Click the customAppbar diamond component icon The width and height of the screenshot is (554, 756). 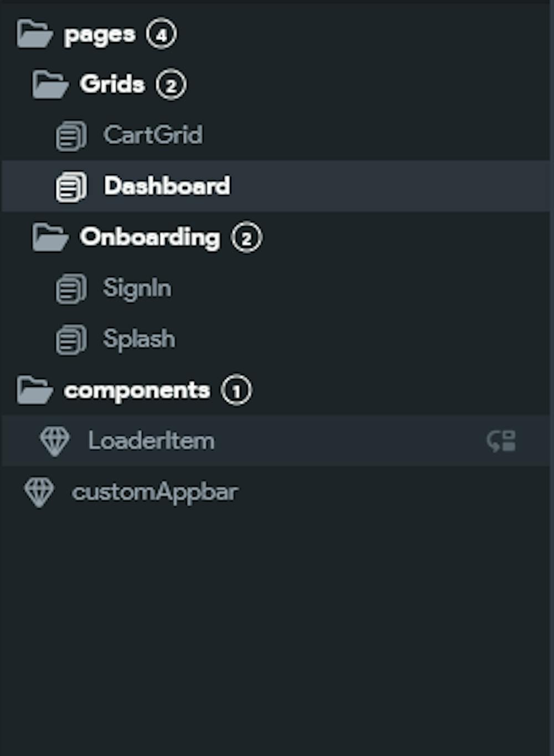coord(39,492)
